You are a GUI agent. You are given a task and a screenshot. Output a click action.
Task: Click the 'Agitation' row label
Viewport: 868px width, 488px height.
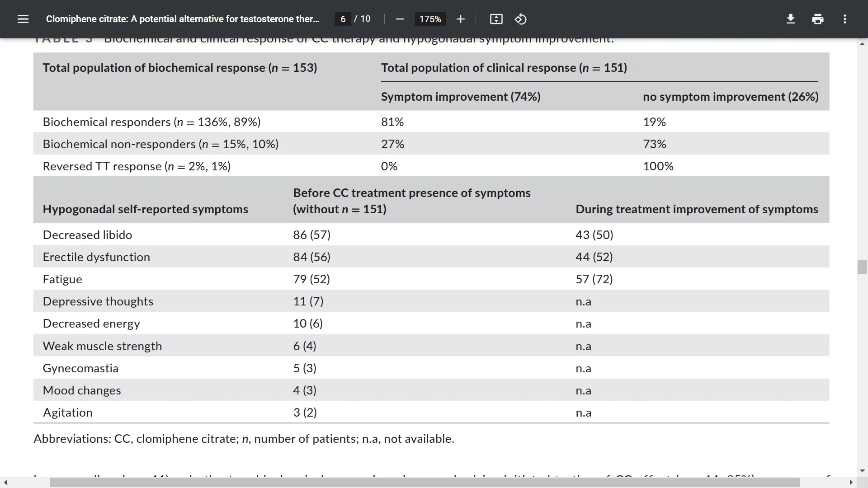pyautogui.click(x=68, y=413)
